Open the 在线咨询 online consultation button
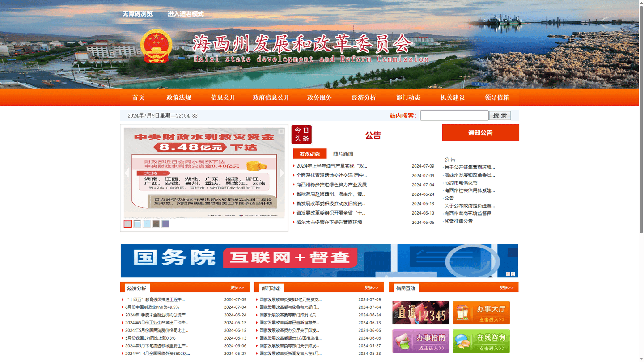Viewport: 644px width, 362px height. (481, 341)
